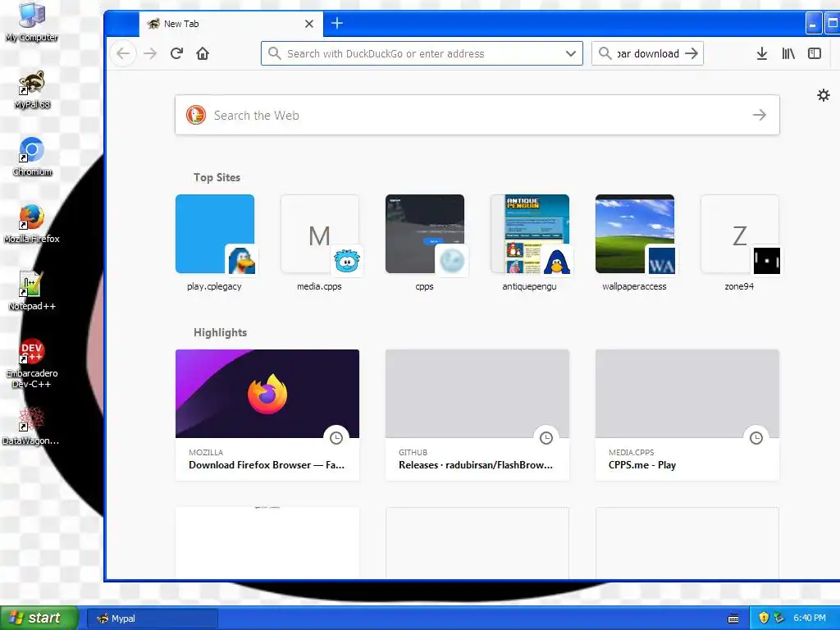Click history clock icon on GitHub card
840x630 pixels.
[x=546, y=438]
